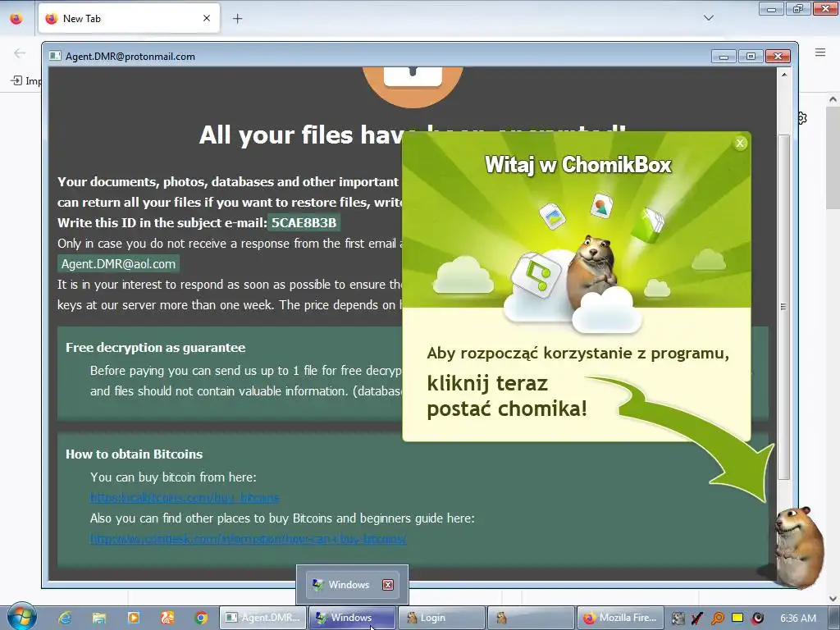
Task: Select the ID code 5CAE8B3B
Action: [x=304, y=223]
